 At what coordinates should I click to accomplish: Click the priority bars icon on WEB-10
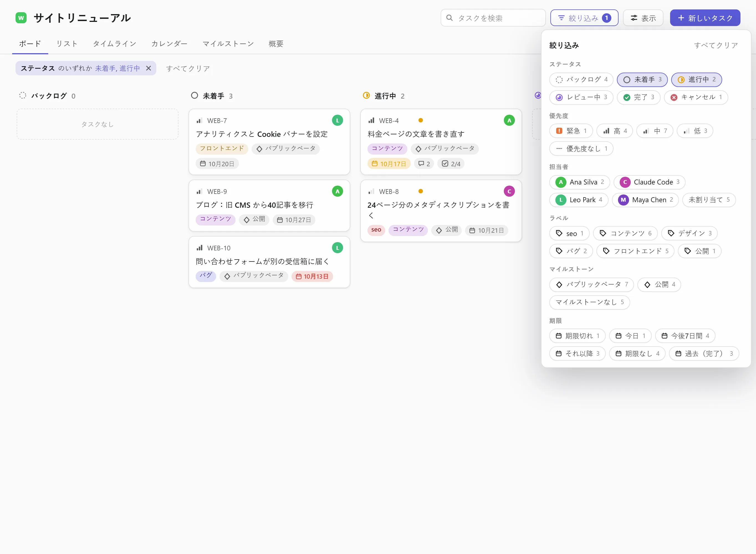(200, 248)
